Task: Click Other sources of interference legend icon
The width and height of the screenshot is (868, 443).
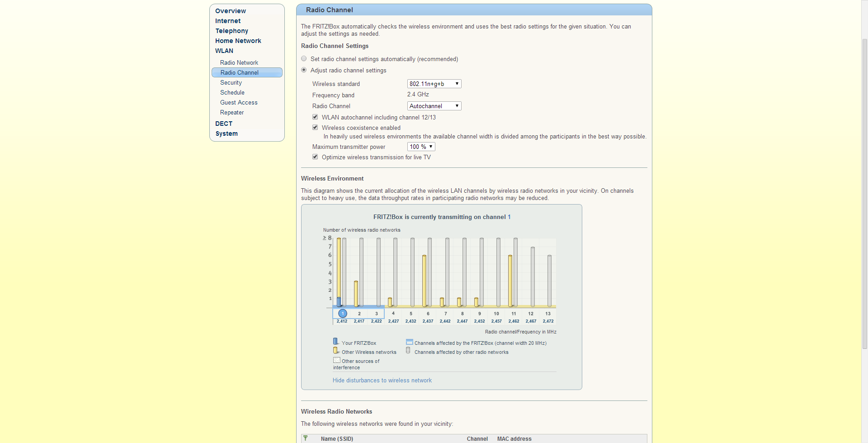Action: pos(337,360)
